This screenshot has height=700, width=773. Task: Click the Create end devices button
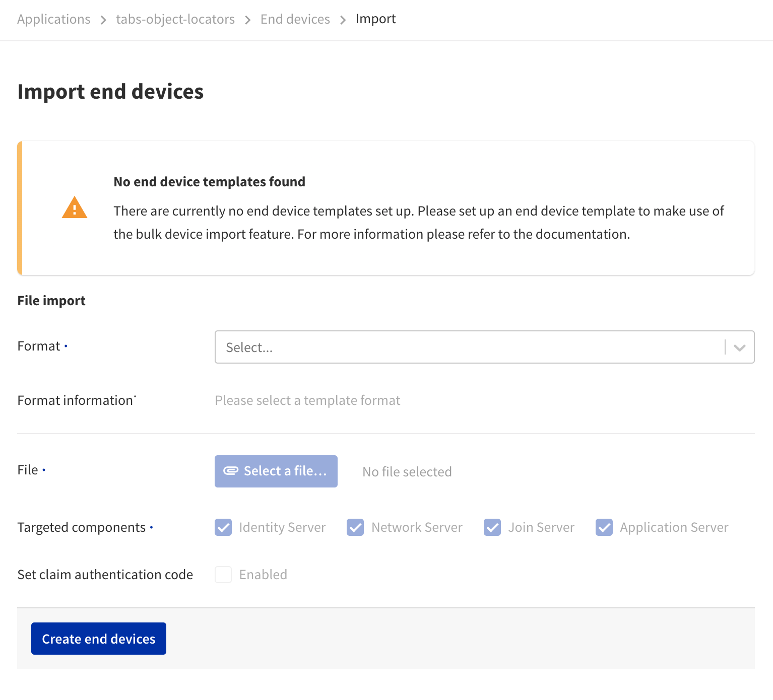click(x=98, y=639)
